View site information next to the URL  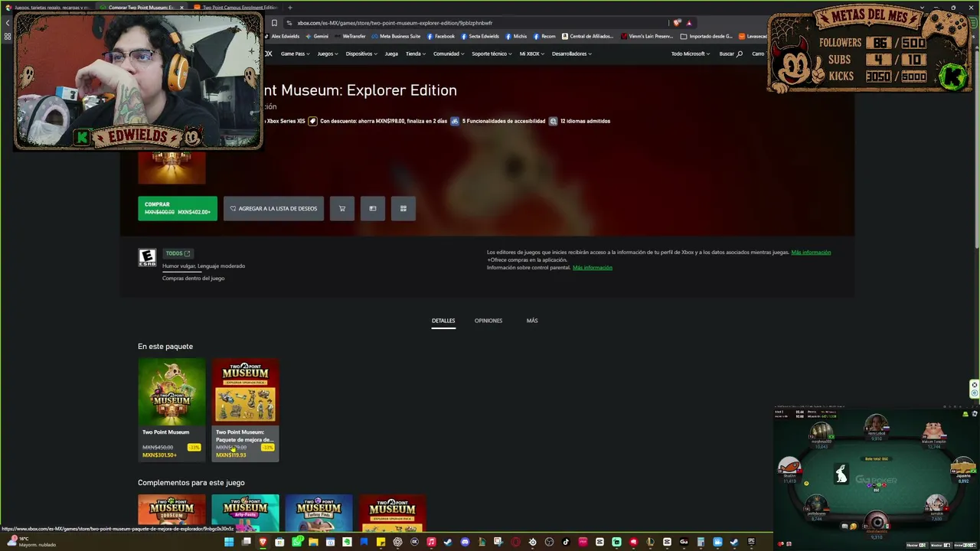pyautogui.click(x=289, y=23)
